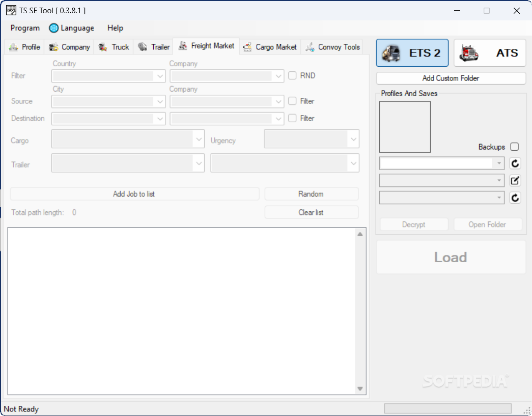Switch to the Company tab
The image size is (532, 416).
69,47
